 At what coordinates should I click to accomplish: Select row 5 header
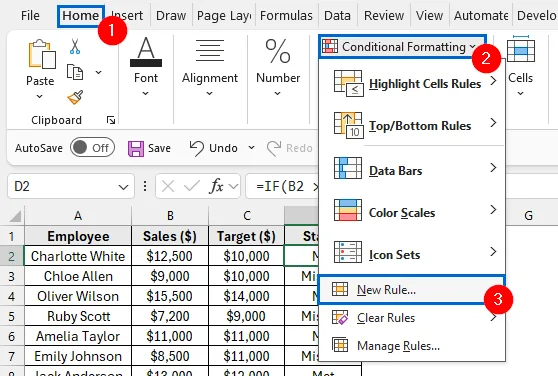coord(11,316)
